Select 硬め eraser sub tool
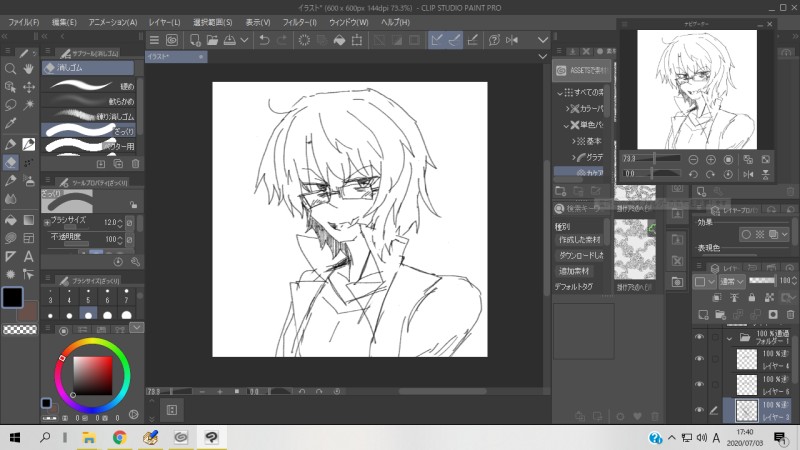The height and width of the screenshot is (450, 800). 88,85
